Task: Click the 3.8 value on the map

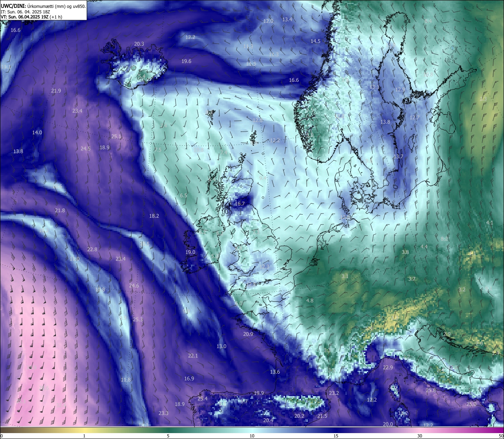Action: [x=405, y=252]
